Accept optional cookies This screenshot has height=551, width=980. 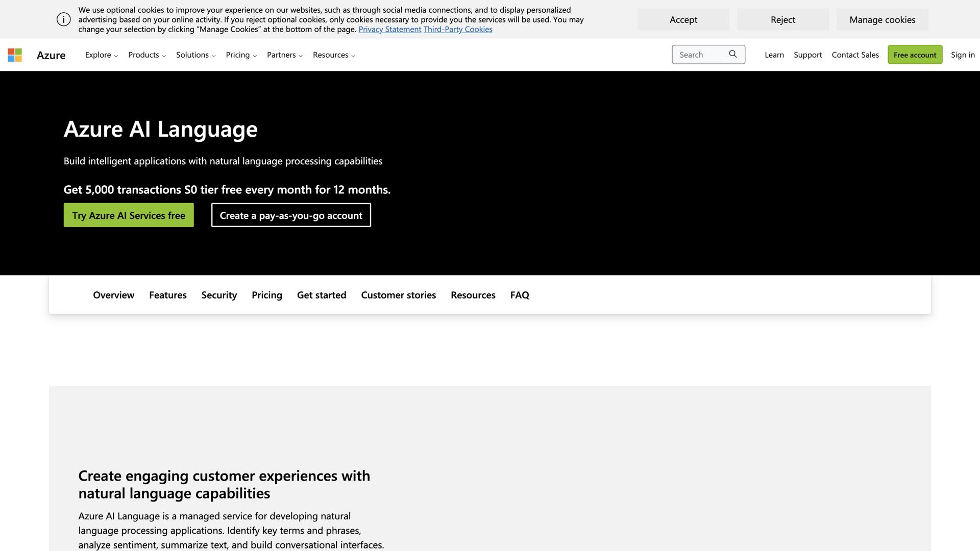(683, 19)
